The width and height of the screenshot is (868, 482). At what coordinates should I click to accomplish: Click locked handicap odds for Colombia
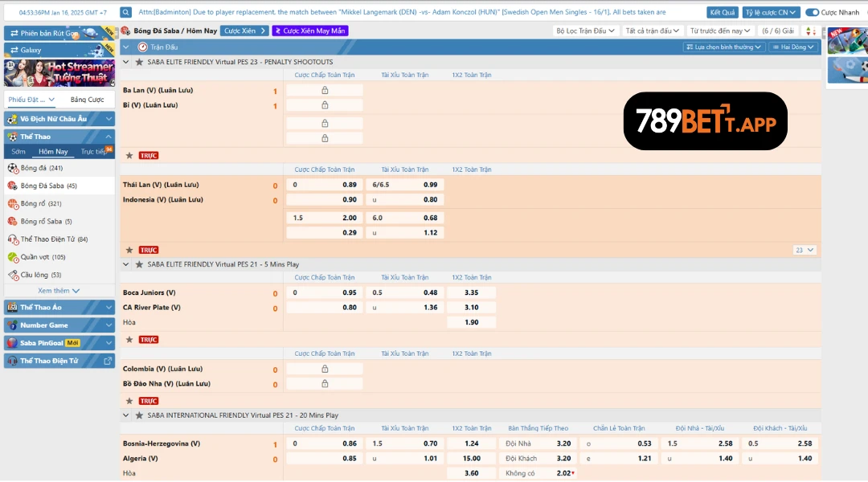(x=325, y=369)
